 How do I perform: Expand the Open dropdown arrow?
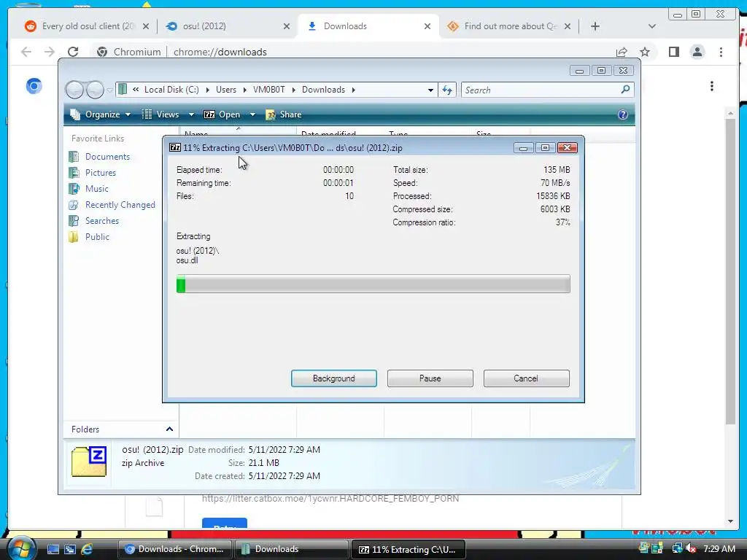coord(252,114)
